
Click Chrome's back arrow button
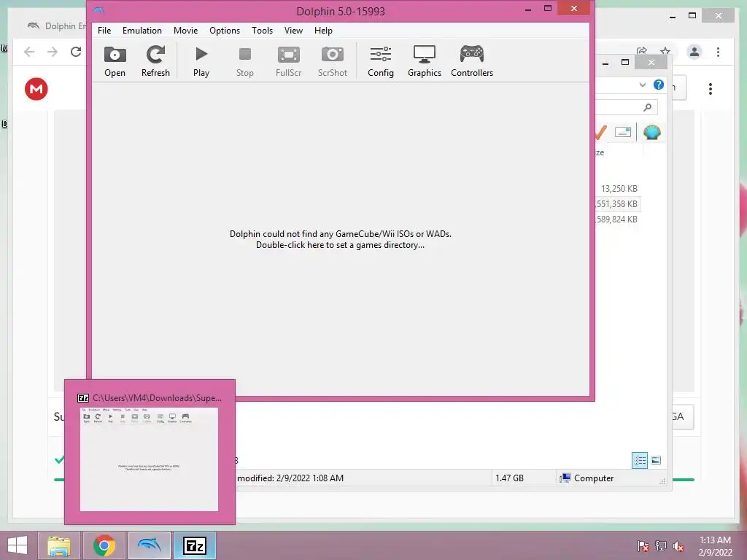pyautogui.click(x=29, y=52)
